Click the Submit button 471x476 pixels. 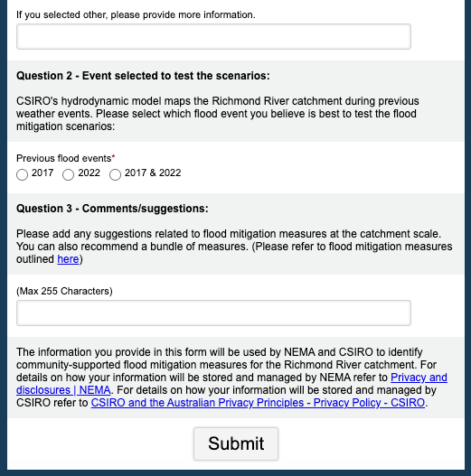tap(236, 443)
